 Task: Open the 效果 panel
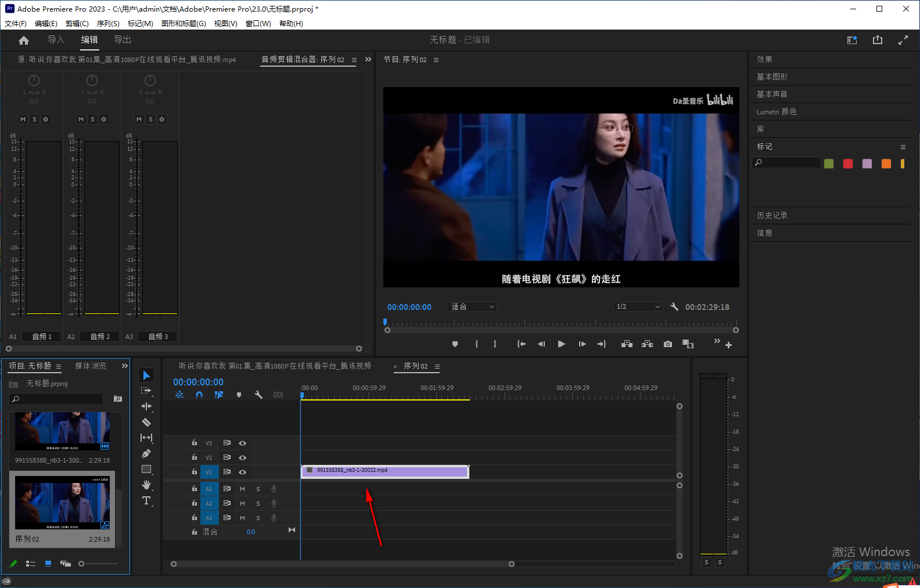764,59
